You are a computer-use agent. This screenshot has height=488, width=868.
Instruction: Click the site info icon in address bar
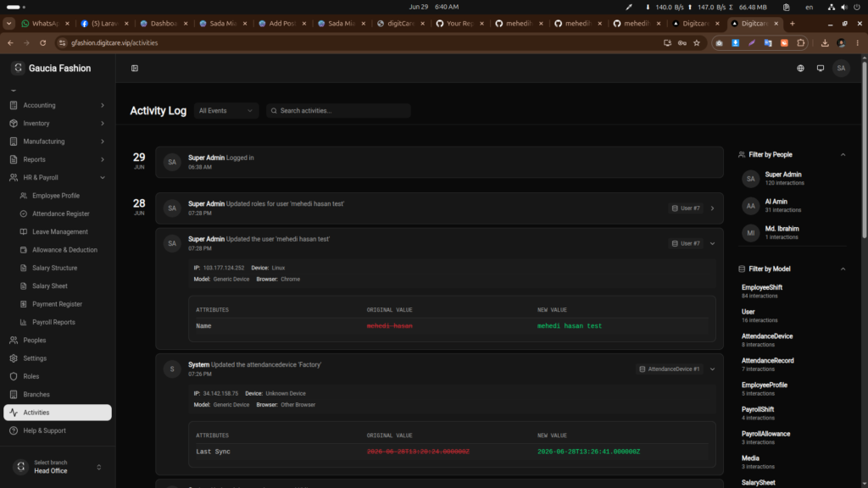(62, 42)
